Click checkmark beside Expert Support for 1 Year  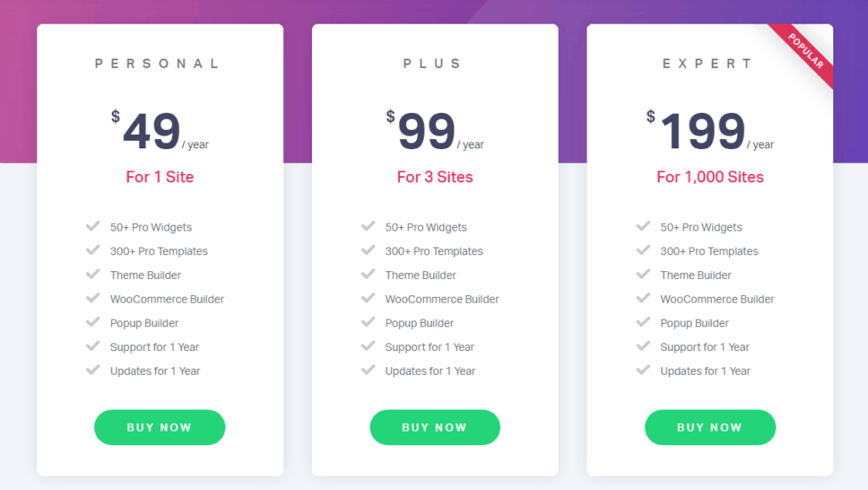click(643, 346)
